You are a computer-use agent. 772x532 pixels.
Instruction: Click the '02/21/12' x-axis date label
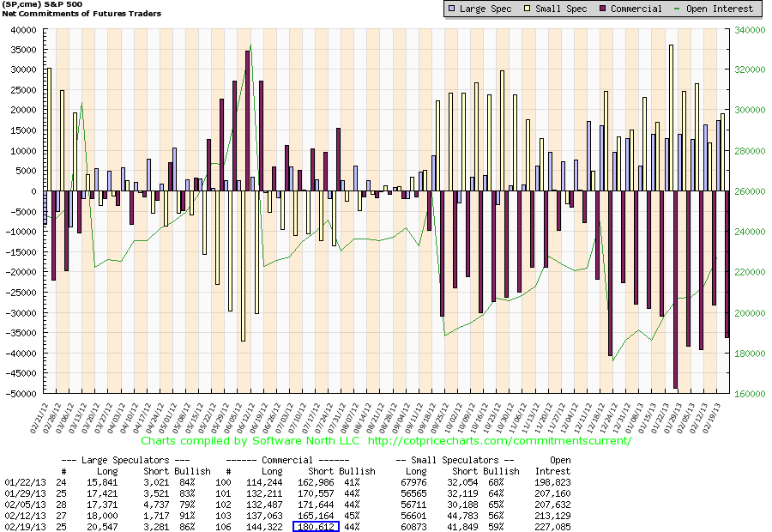pos(39,418)
